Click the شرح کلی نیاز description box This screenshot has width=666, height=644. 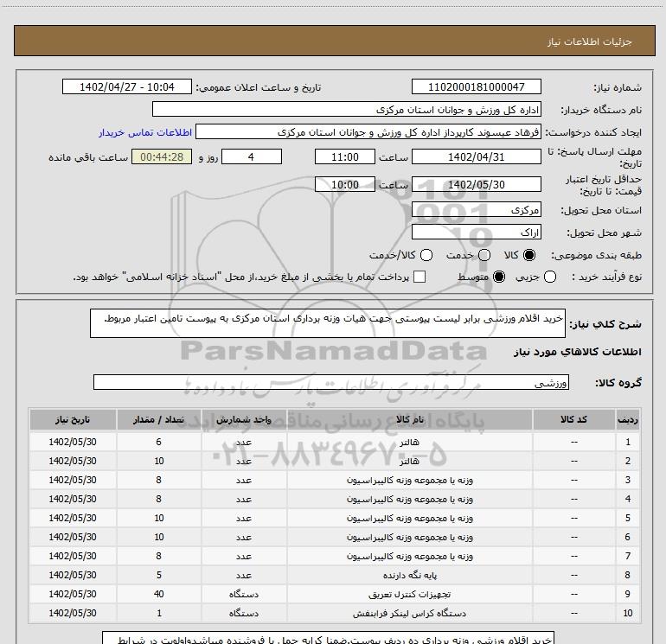coord(328,323)
